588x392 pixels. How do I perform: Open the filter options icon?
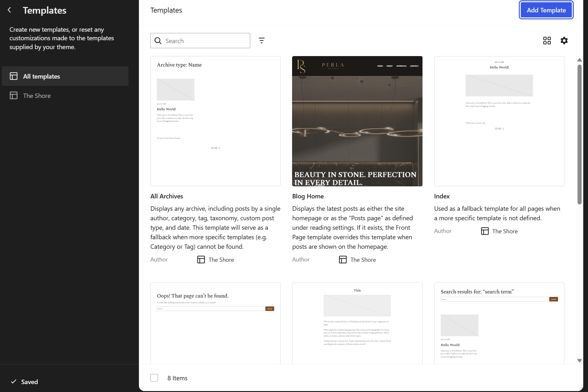(x=262, y=41)
